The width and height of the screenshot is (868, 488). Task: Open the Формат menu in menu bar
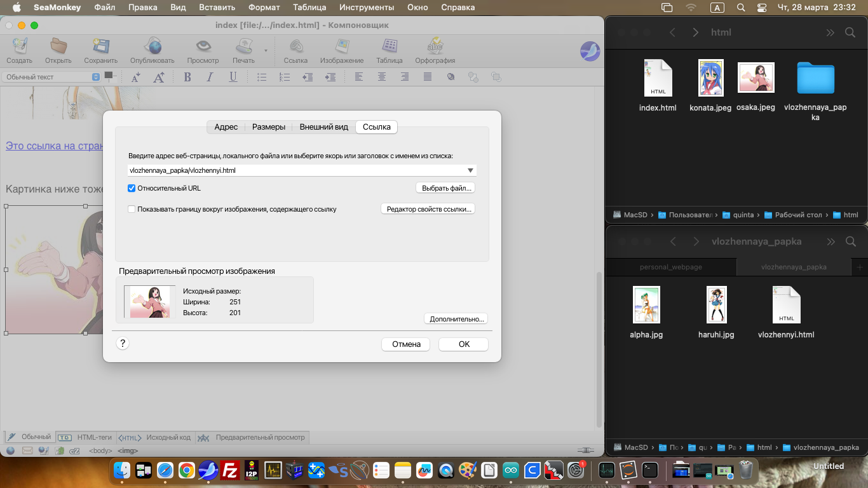tap(264, 8)
